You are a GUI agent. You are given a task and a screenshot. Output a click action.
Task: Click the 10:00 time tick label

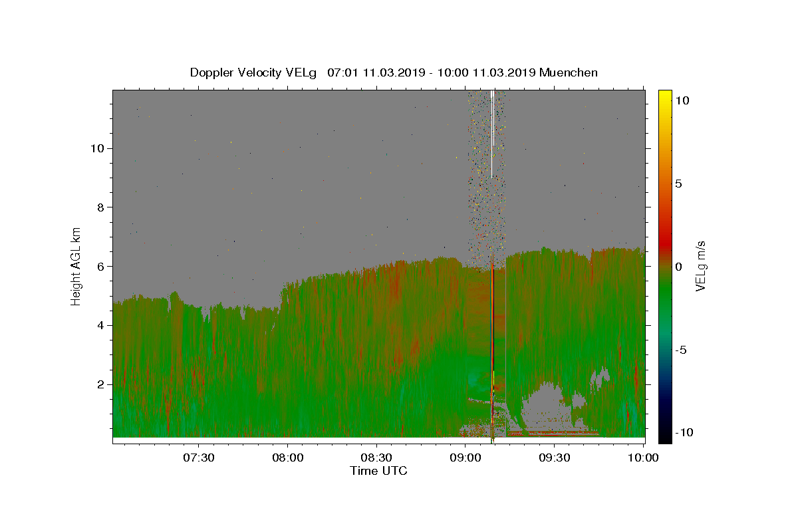tap(643, 458)
